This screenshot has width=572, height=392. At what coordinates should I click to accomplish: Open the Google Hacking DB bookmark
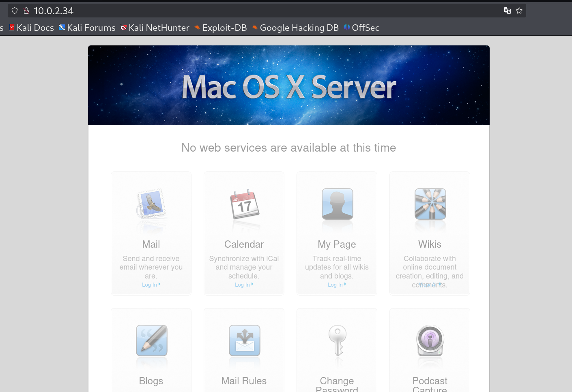295,28
